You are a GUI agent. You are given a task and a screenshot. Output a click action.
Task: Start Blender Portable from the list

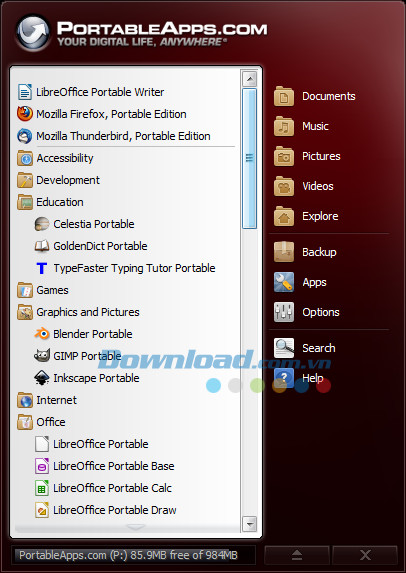tap(83, 334)
